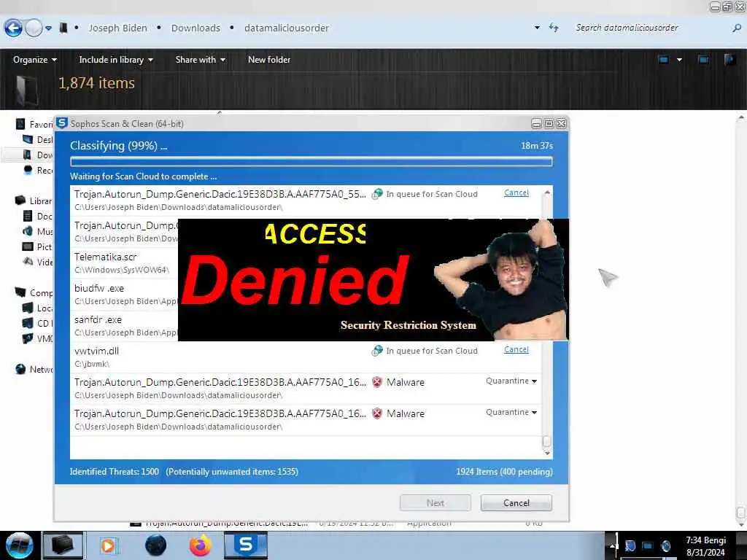Open Quarantine dropdown in the final threat row

pos(511,413)
